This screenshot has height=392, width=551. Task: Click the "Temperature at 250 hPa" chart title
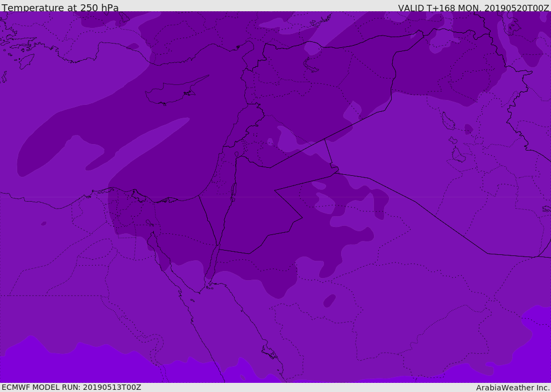point(60,8)
